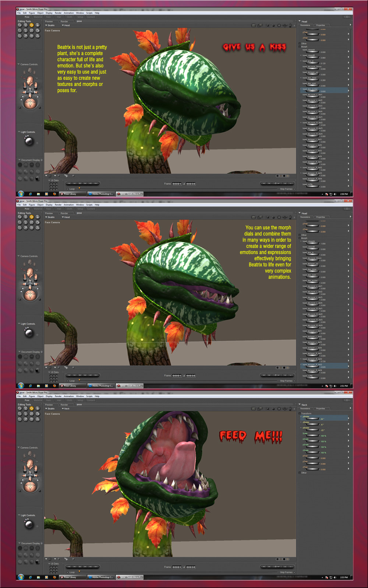Click the Scale editing tool in top window
The height and width of the screenshot is (588, 368).
click(20, 31)
